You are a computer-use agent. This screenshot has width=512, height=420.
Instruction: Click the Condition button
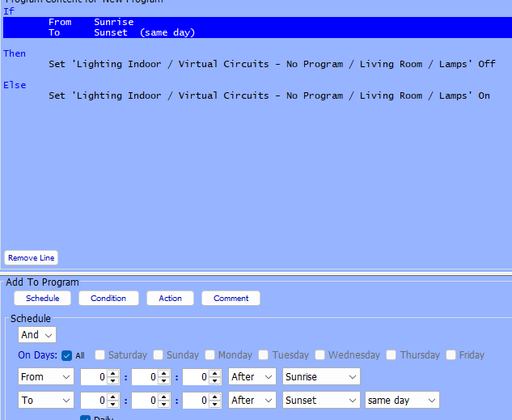click(108, 298)
